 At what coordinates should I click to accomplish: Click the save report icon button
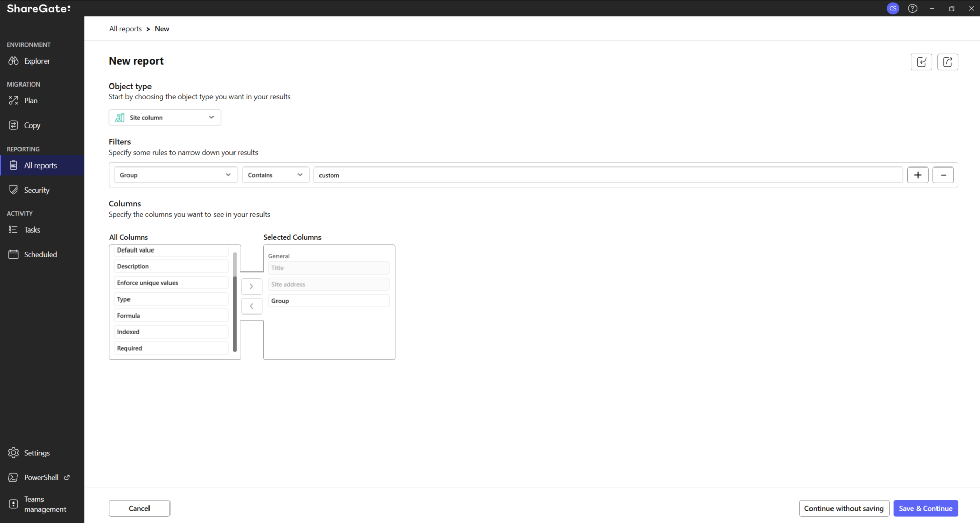point(921,62)
